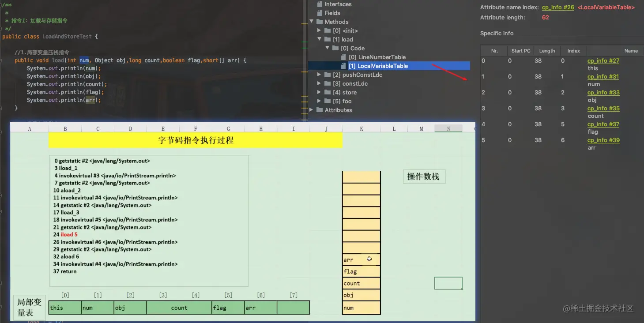
Task: Click the Attributes folder icon
Action: 320,110
